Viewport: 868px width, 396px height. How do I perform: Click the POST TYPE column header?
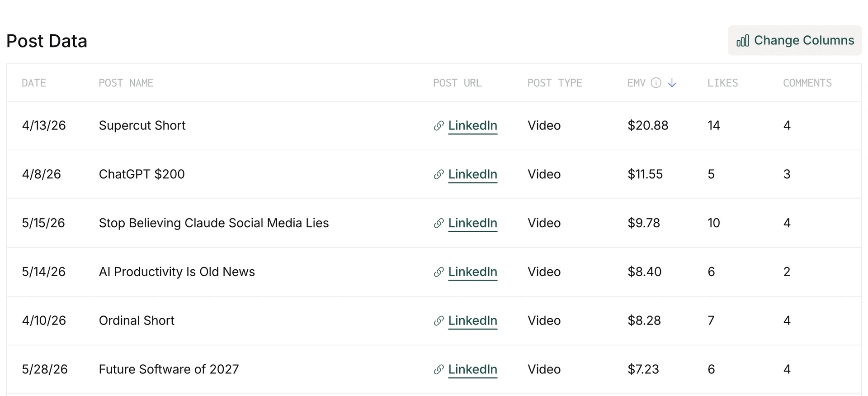point(555,83)
